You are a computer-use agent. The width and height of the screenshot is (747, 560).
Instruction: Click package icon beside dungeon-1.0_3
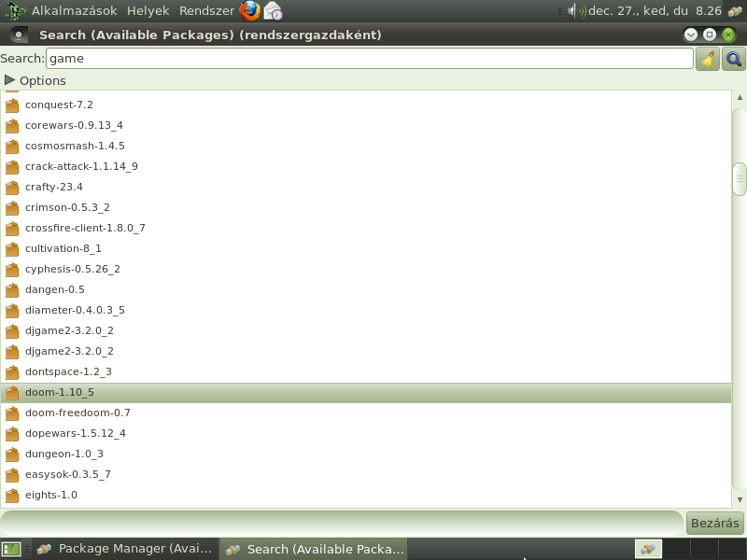coord(12,454)
